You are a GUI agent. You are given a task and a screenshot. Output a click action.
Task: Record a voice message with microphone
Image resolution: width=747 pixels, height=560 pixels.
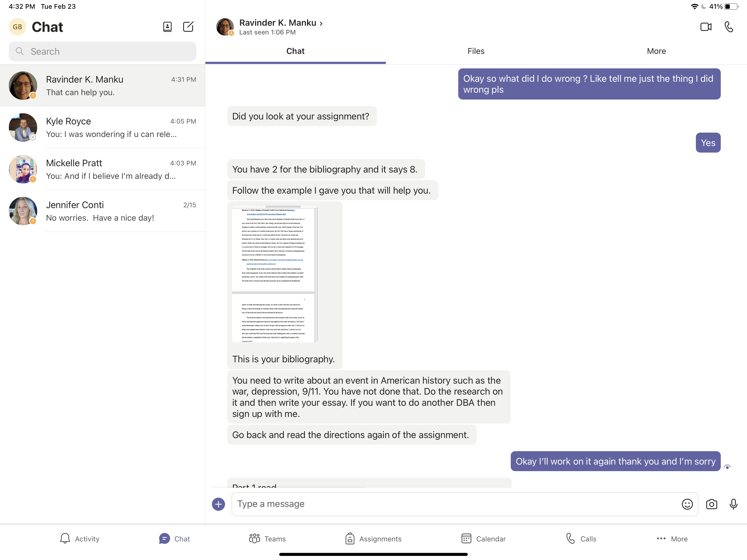pyautogui.click(x=733, y=504)
